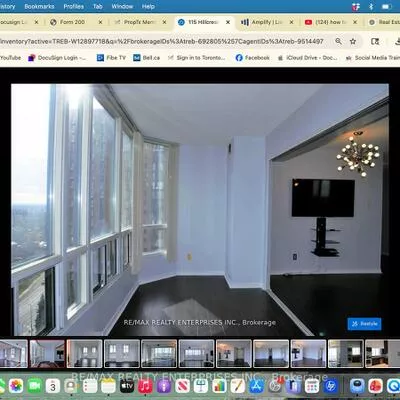The image size is (400, 400).
Task: Open the Notes app in dock
Action: (108, 386)
